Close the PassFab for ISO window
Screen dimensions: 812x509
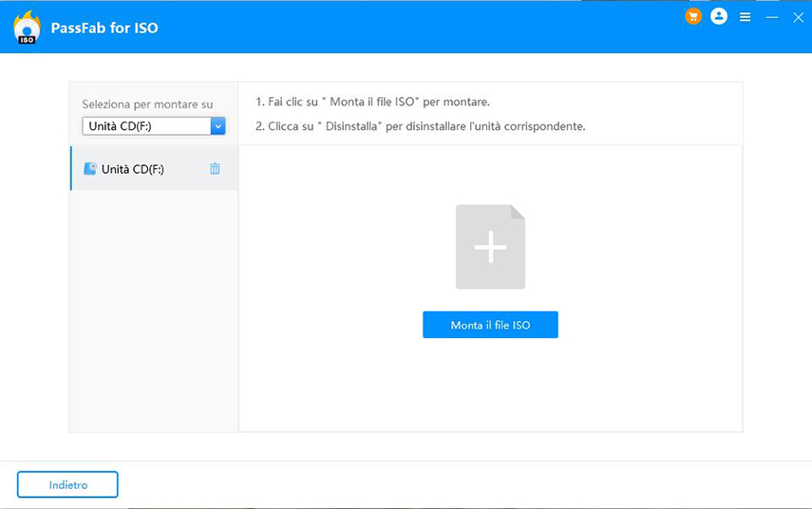[798, 17]
